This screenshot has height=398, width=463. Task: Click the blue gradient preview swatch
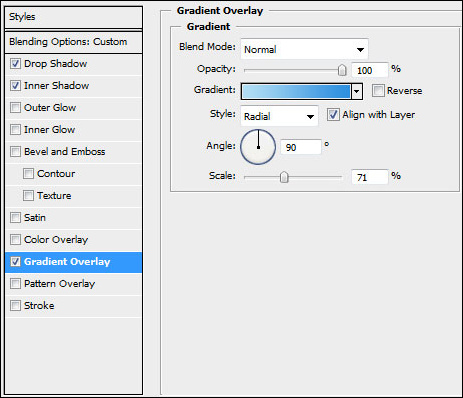click(296, 91)
